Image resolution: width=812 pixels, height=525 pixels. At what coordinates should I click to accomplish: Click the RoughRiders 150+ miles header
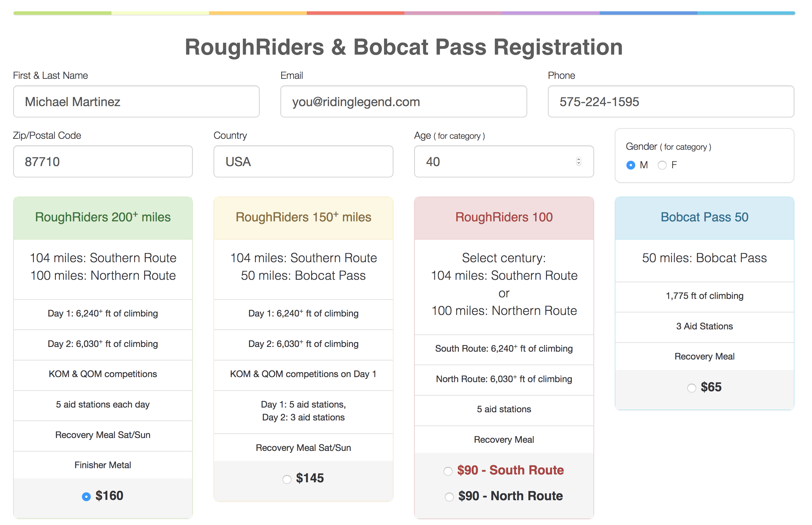303,218
